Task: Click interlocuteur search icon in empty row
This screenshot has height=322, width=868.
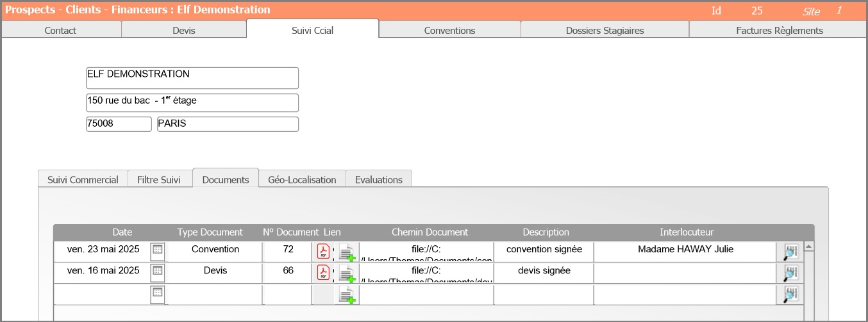Action: tap(791, 294)
